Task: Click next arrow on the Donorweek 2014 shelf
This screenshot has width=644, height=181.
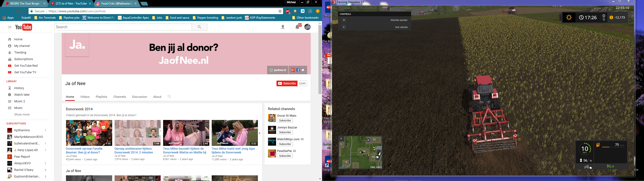Action: coord(260,133)
